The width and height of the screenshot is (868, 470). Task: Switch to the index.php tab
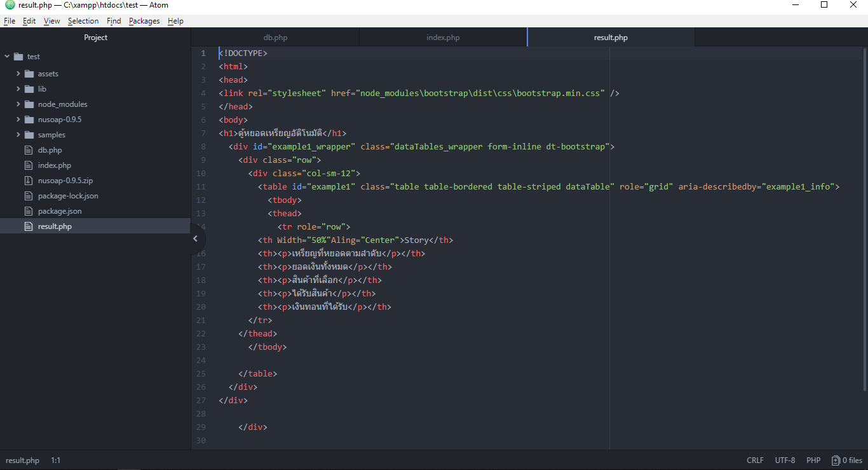[x=443, y=38]
